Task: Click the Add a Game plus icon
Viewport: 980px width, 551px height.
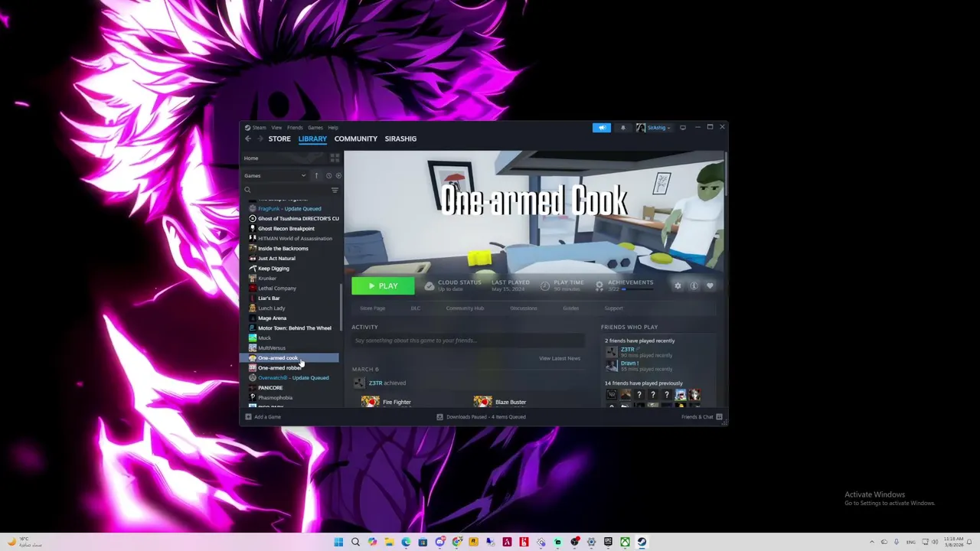Action: coord(248,417)
